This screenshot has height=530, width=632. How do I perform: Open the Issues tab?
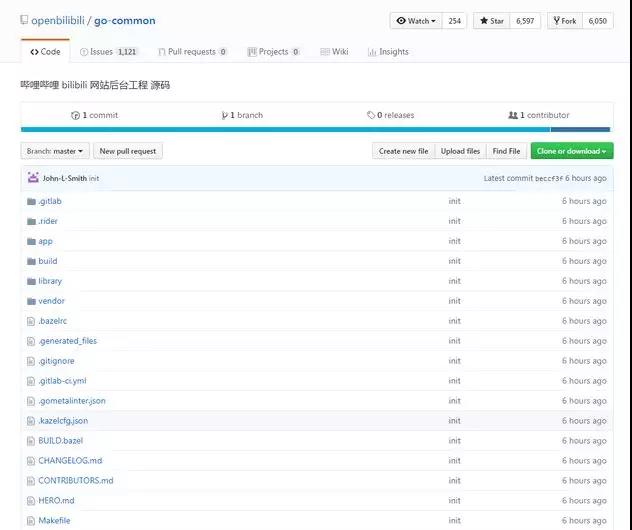[x=109, y=52]
